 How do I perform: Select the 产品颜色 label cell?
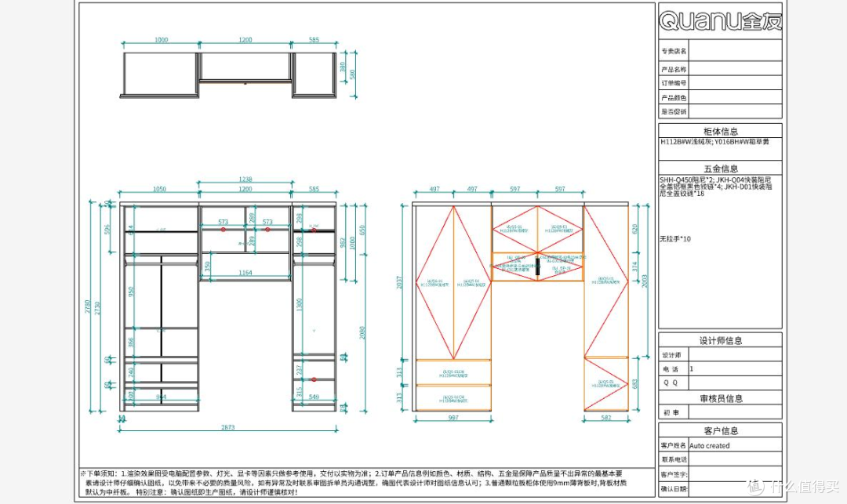coord(674,98)
